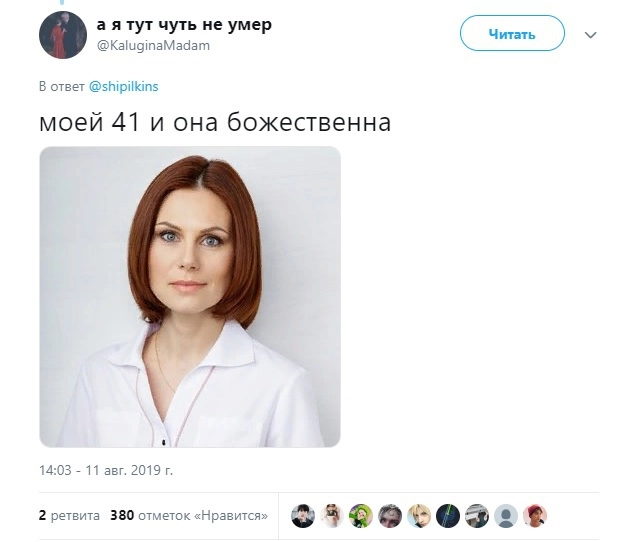
Task: Open the first liker avatar with dark hair
Action: coord(303,516)
